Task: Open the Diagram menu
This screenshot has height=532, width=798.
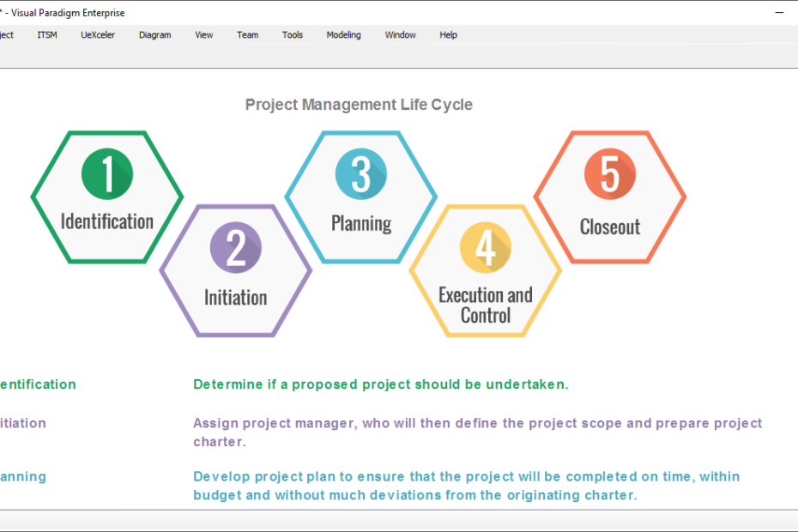Action: [x=154, y=34]
